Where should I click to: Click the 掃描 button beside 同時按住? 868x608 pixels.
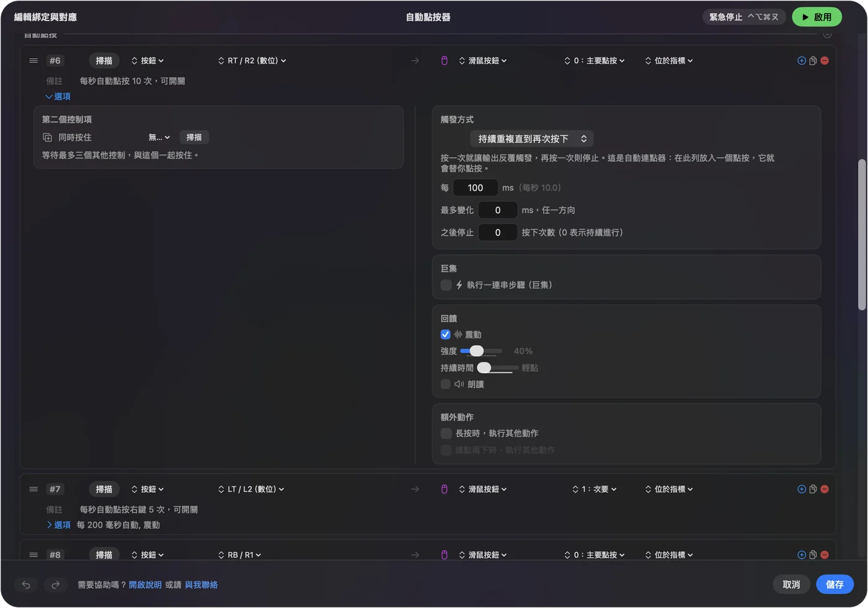(x=194, y=138)
